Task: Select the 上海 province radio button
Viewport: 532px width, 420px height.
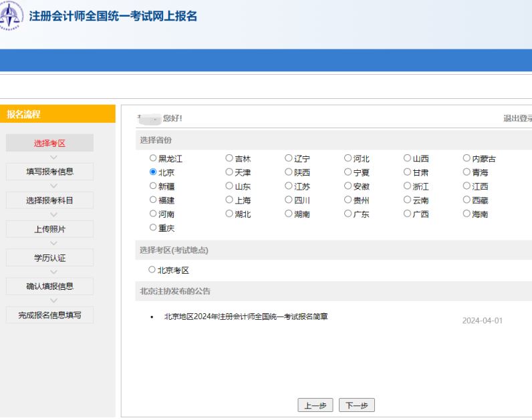Action: (229, 200)
